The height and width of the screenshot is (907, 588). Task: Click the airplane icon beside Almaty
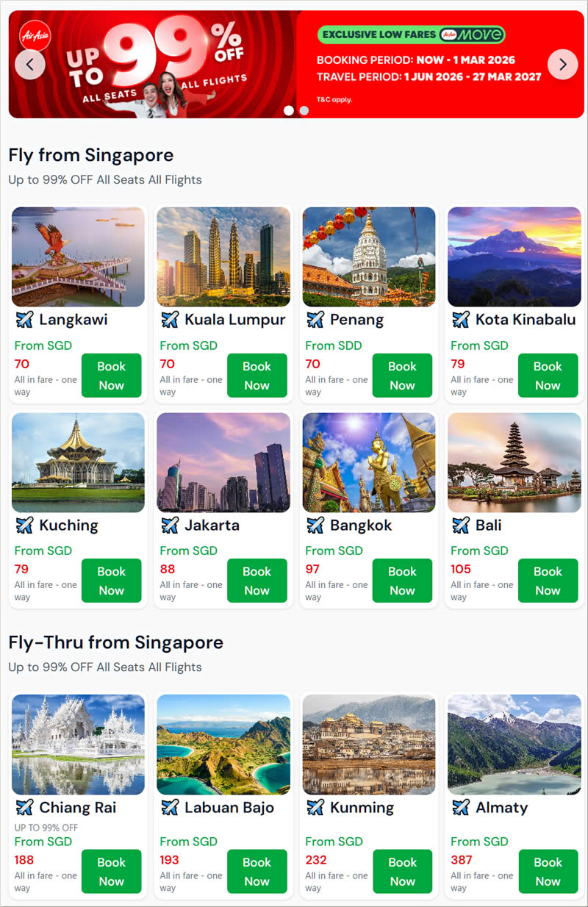pos(461,808)
